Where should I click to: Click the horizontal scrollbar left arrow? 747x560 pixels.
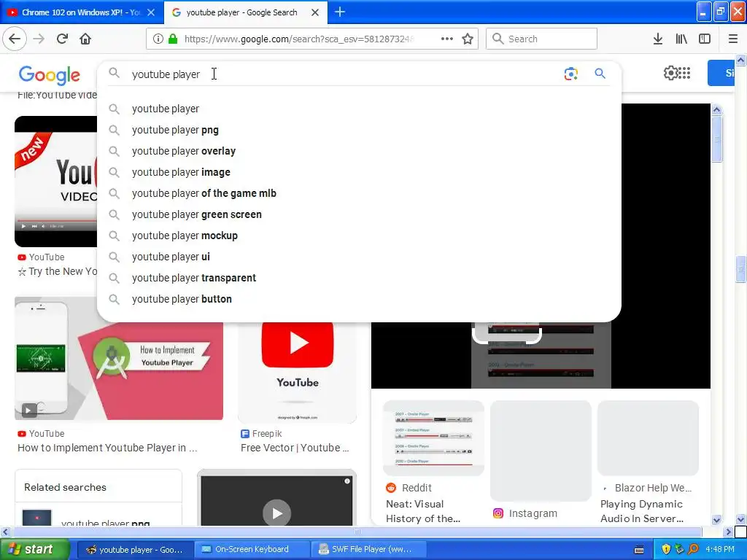coord(5,532)
